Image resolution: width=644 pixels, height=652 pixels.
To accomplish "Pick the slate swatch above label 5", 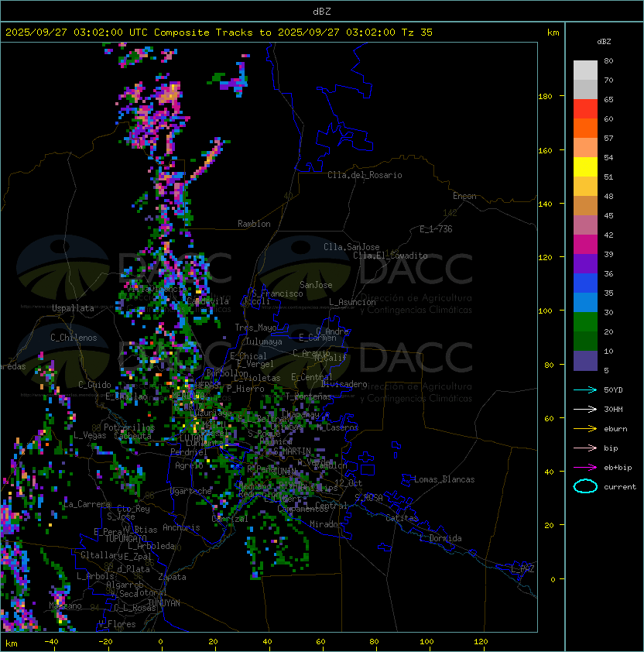I will [585, 361].
